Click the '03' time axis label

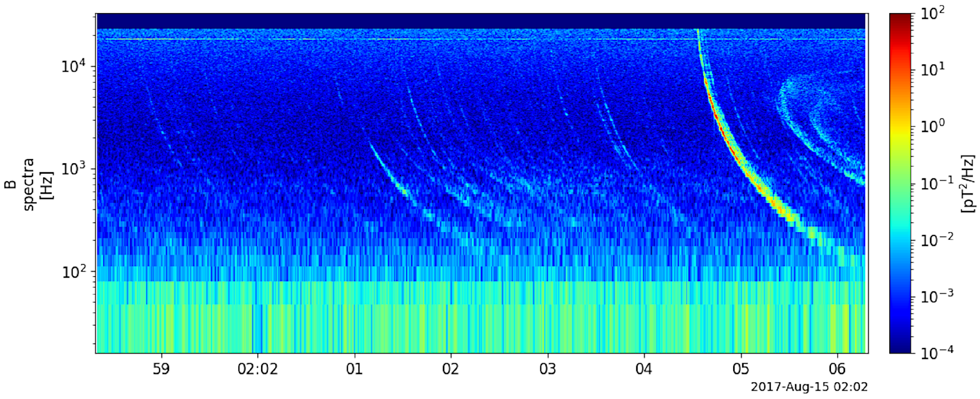click(x=548, y=369)
